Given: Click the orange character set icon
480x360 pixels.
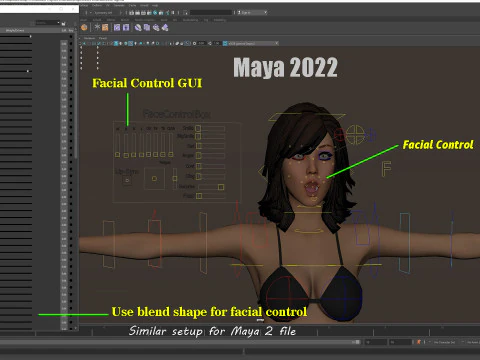Looking at the screenshot, I should (x=419, y=342).
